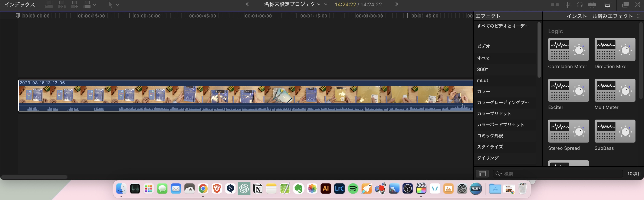Select the 2023-08-16 13-12-06 timeline clip

pos(246,95)
